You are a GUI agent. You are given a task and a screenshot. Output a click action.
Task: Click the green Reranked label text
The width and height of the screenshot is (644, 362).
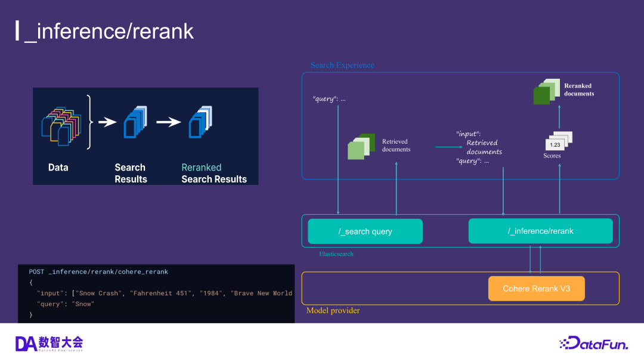201,167
